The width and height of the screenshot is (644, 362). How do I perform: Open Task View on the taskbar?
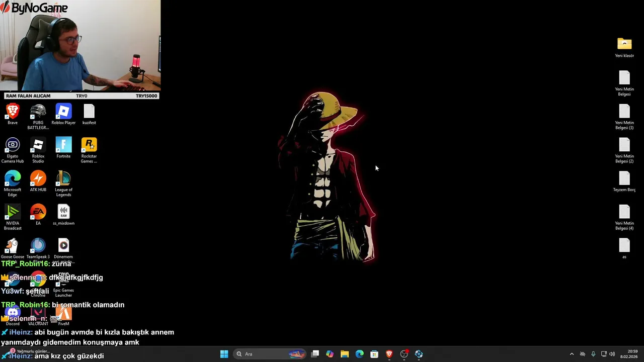tap(315, 354)
